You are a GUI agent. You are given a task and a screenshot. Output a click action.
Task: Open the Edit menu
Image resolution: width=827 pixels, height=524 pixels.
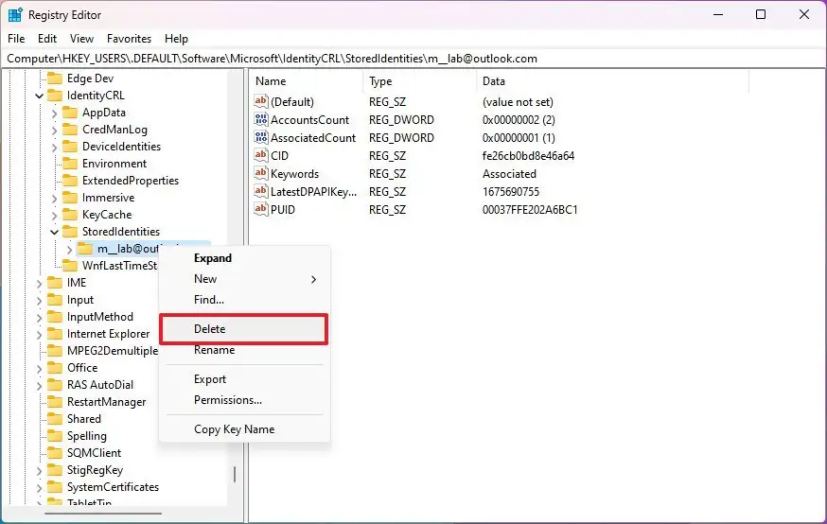pos(47,38)
